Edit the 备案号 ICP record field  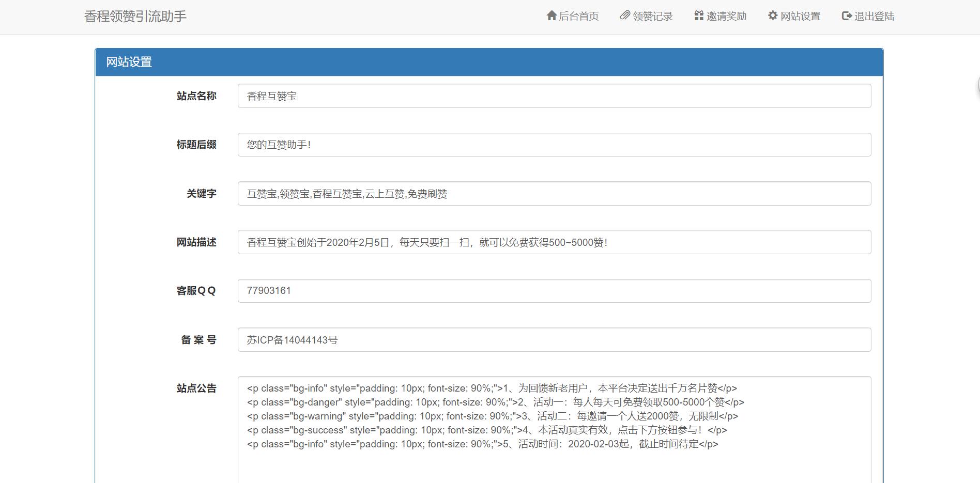tap(553, 339)
